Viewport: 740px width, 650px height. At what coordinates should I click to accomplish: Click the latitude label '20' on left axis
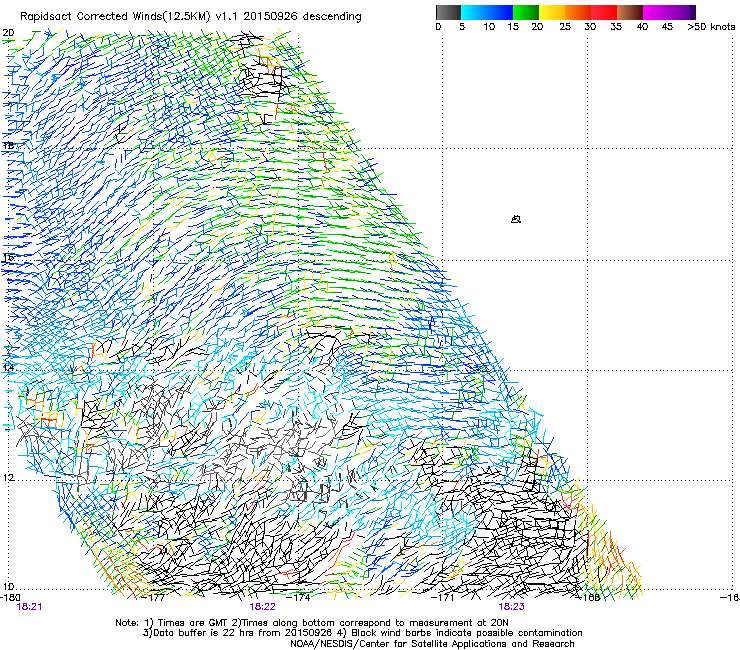pyautogui.click(x=8, y=33)
